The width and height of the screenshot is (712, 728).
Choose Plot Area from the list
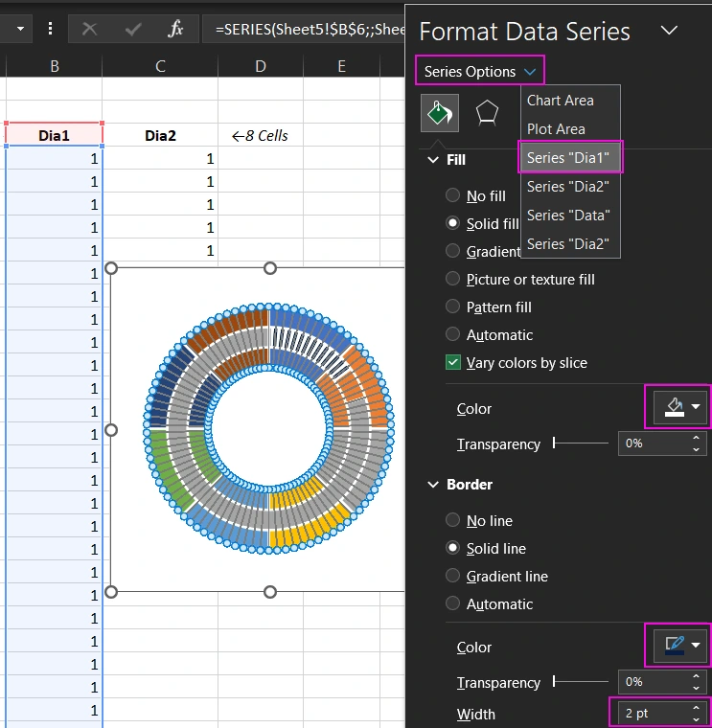tap(556, 129)
